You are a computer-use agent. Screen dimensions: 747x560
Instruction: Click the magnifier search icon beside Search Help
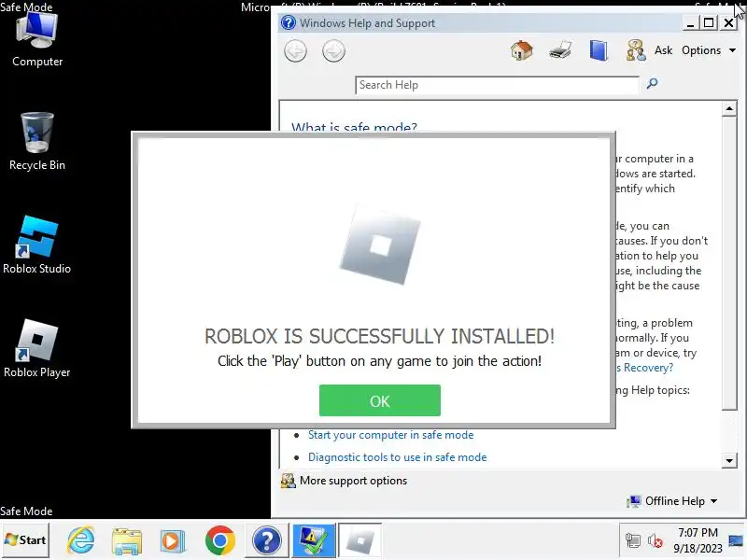point(652,84)
